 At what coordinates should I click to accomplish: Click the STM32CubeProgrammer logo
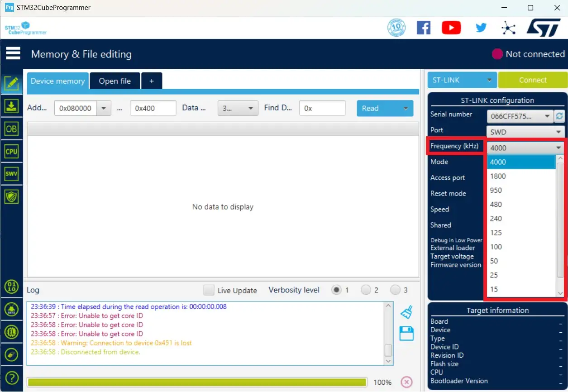(25, 28)
